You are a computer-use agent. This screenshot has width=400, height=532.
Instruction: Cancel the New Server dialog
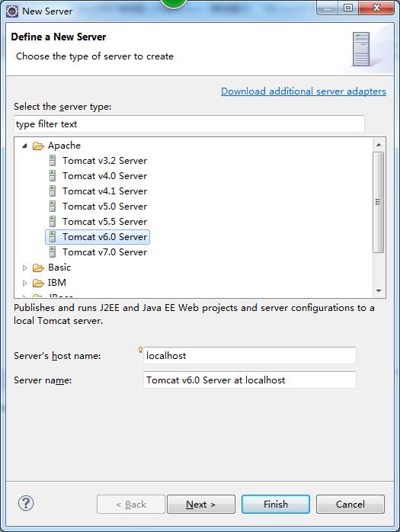(x=350, y=504)
